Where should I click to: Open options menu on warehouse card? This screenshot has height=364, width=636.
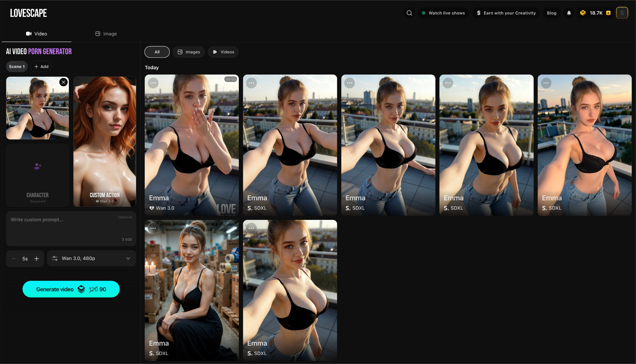click(x=153, y=228)
